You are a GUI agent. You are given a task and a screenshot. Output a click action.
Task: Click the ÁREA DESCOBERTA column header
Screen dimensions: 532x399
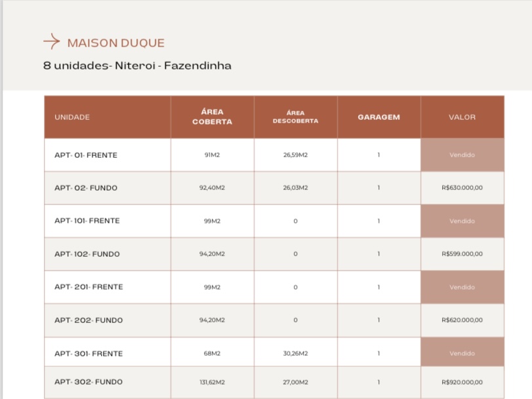tap(295, 117)
